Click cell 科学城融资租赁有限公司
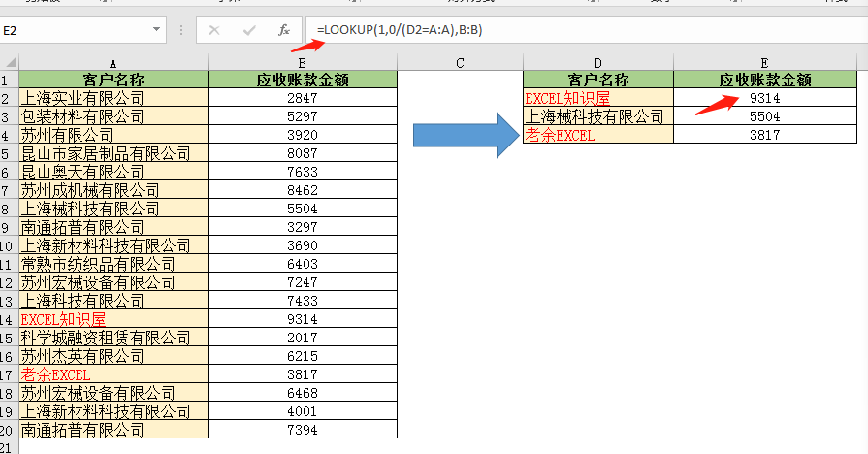This screenshot has height=454, width=868. [x=113, y=338]
